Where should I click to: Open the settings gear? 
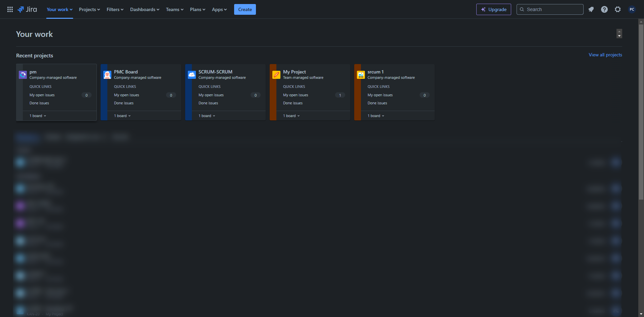pos(618,9)
